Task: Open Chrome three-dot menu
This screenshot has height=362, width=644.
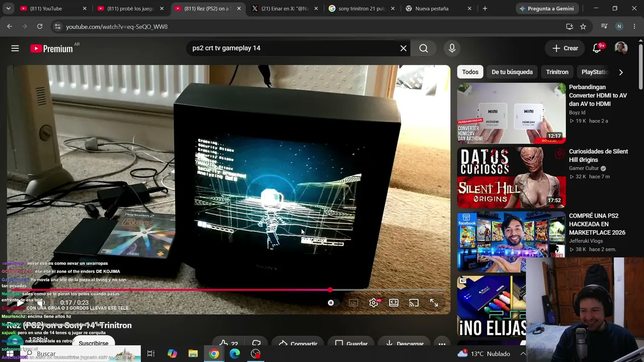Action: 634,27
